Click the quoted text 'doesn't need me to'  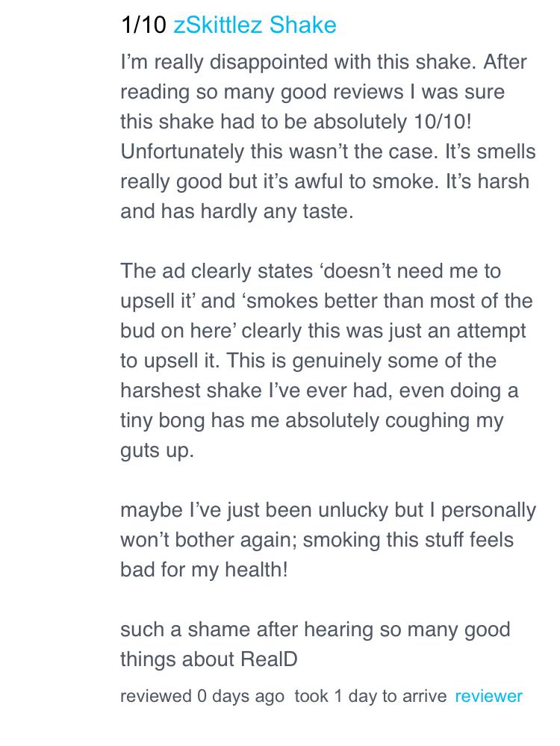pos(411,271)
